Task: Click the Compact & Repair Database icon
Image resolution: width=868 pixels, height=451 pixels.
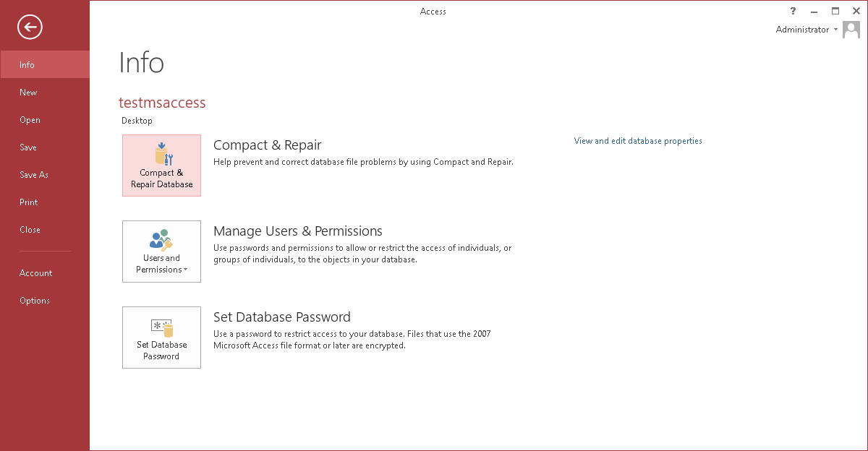Action: coord(162,154)
